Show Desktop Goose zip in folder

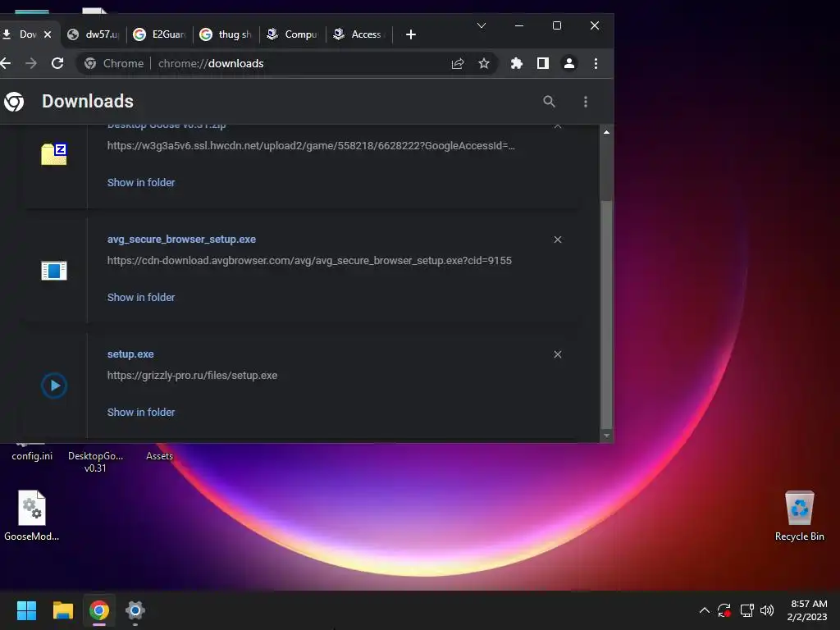point(141,183)
